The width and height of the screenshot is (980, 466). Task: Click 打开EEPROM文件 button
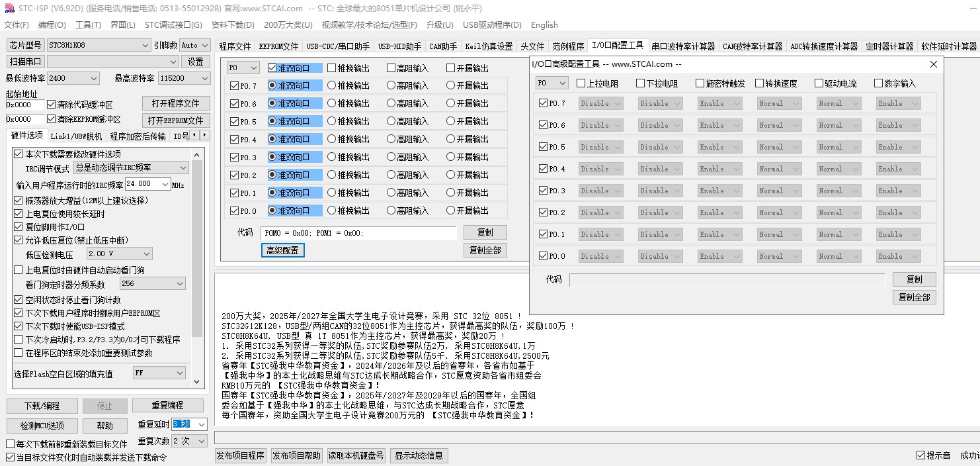click(176, 120)
